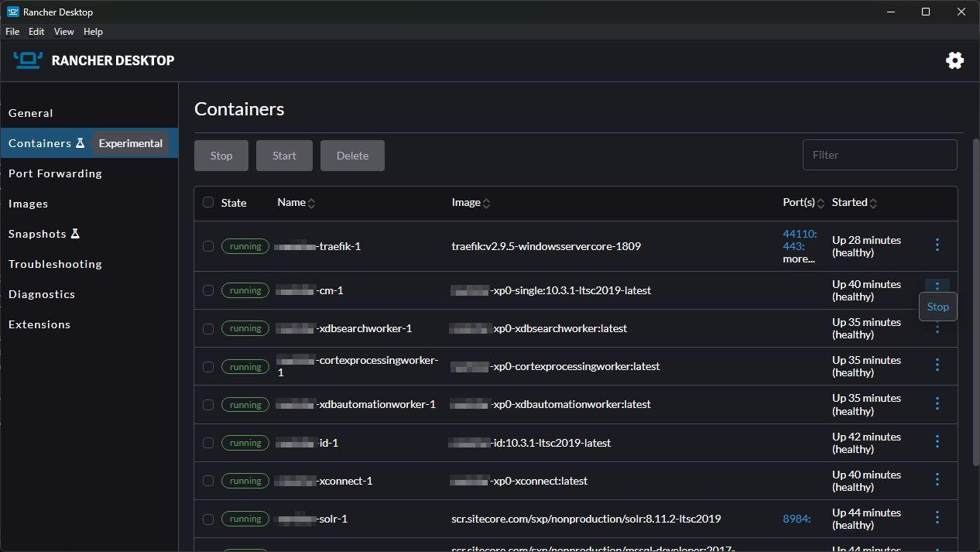This screenshot has width=980, height=552.
Task: Open three-dot menu for id-1 container
Action: pos(937,441)
